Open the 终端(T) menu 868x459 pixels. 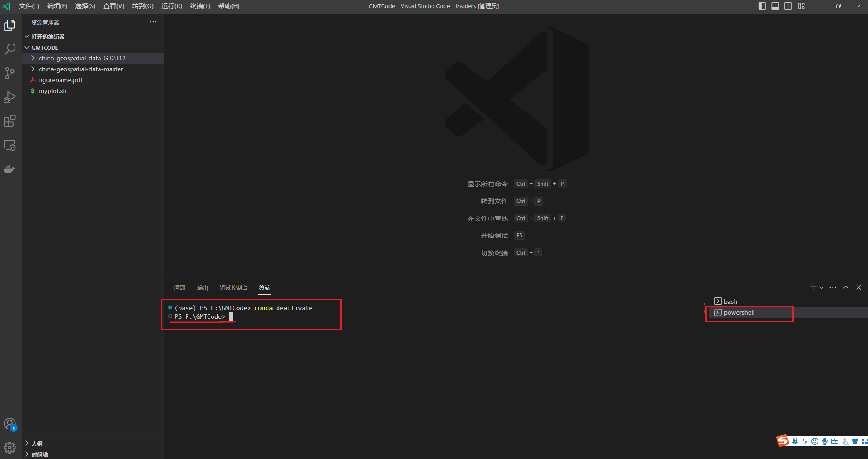coord(199,6)
